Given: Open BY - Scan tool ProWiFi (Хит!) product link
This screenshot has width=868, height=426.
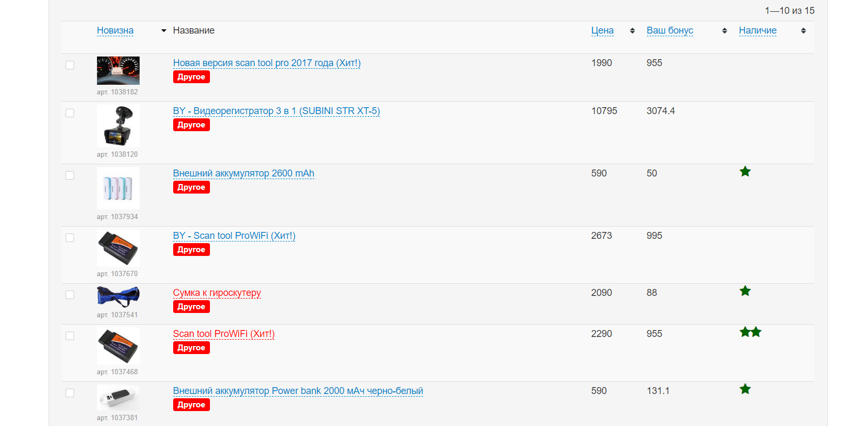Looking at the screenshot, I should pos(234,236).
